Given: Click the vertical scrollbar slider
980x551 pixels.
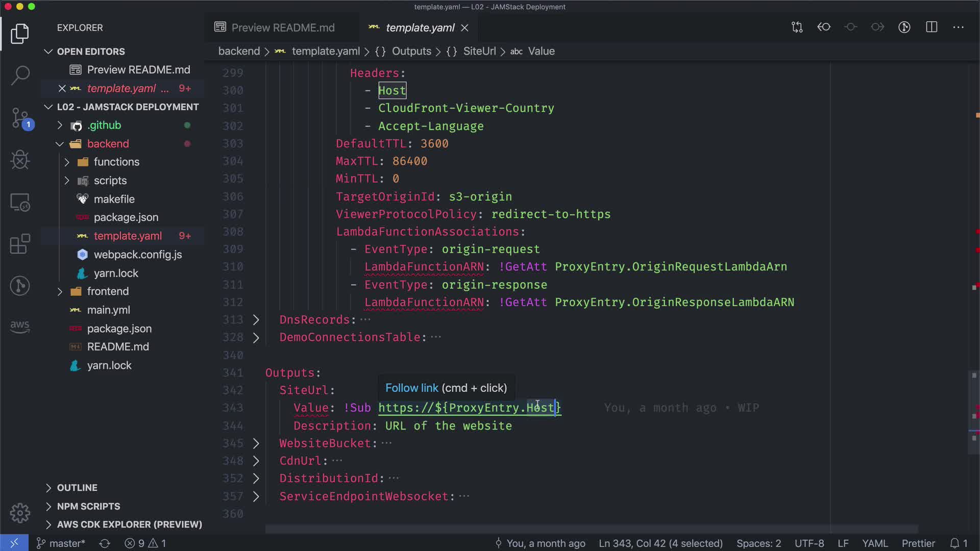Looking at the screenshot, I should (973, 412).
